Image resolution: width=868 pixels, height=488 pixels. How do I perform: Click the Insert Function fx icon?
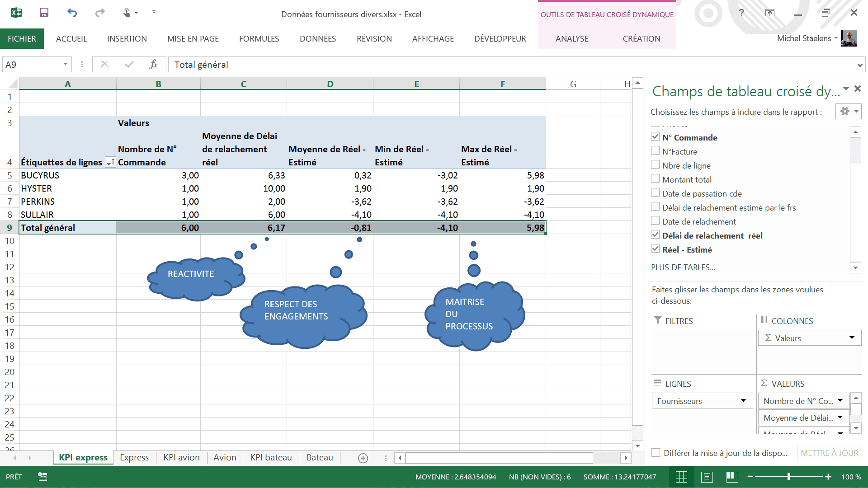tap(153, 65)
